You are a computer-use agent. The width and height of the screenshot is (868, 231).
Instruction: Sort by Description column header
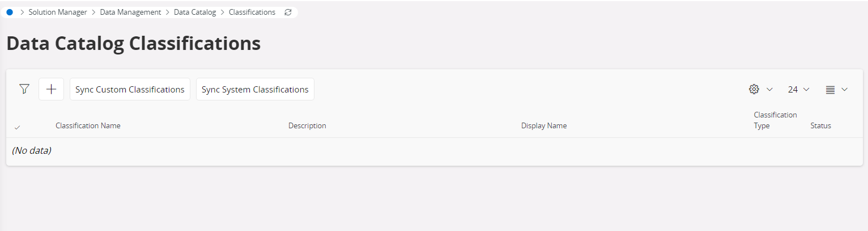(x=307, y=126)
